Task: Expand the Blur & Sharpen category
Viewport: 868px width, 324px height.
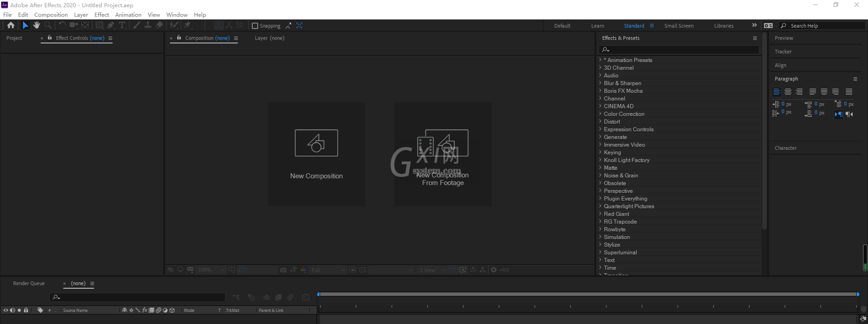Action: tap(600, 83)
